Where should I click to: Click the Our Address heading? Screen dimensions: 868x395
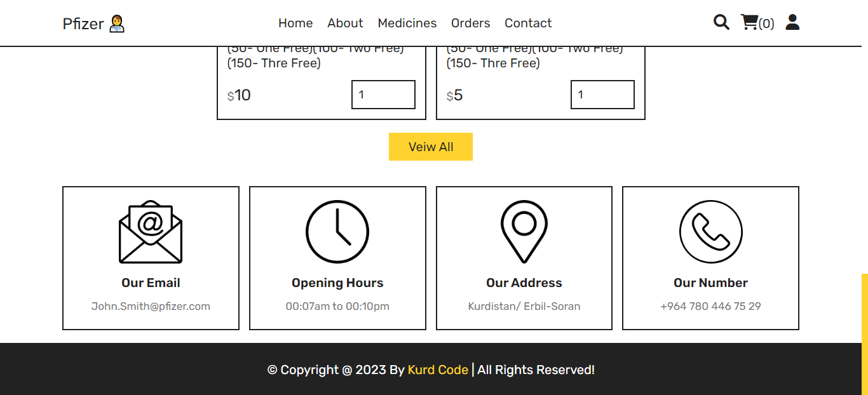[x=524, y=283]
